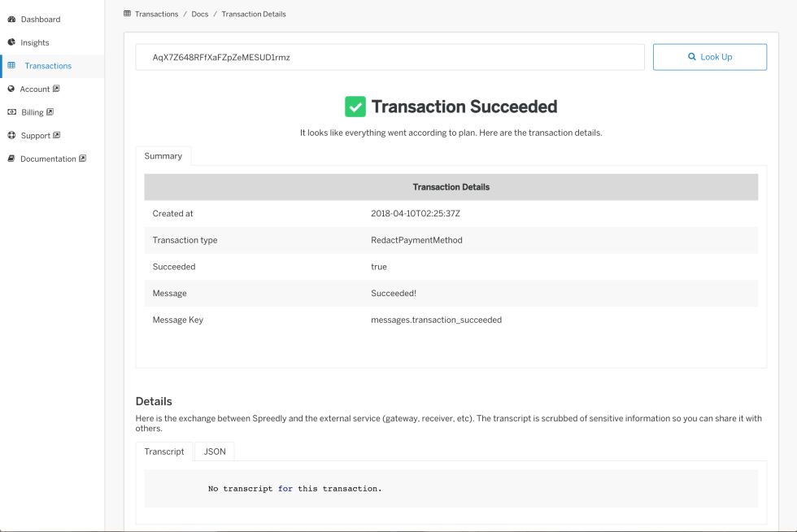Viewport: 797px width, 532px height.
Task: Click the external link icon beside Documentation
Action: click(83, 159)
